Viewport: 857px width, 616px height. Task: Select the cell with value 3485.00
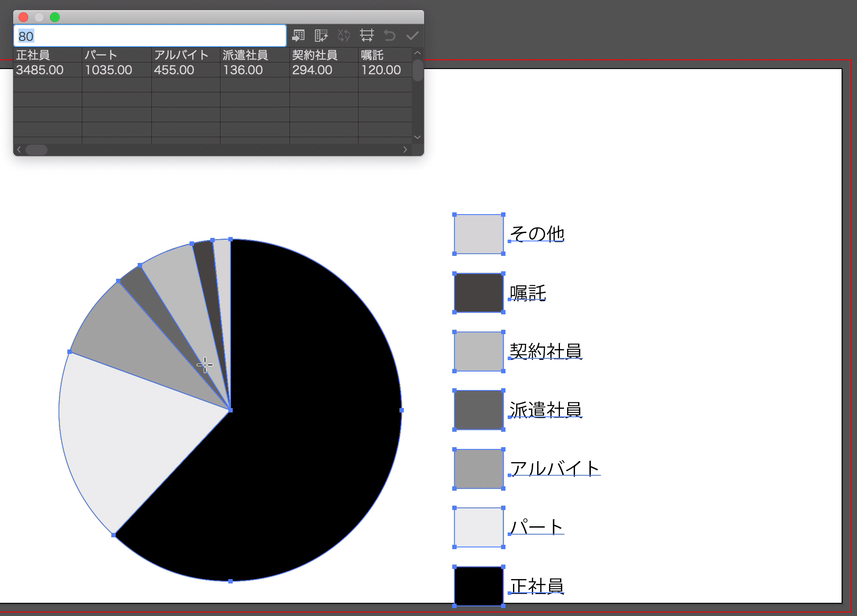(48, 70)
